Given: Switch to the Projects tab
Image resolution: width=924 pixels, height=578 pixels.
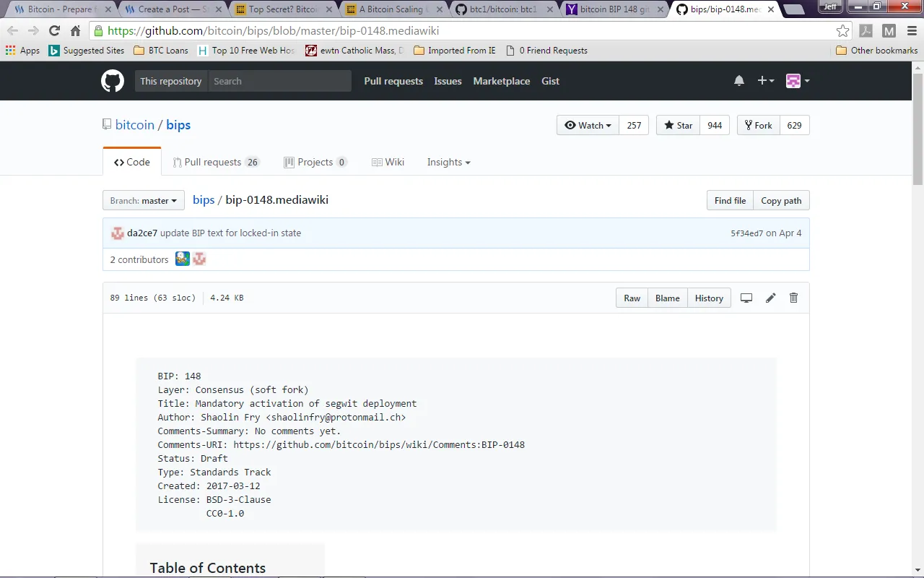Looking at the screenshot, I should (x=315, y=162).
